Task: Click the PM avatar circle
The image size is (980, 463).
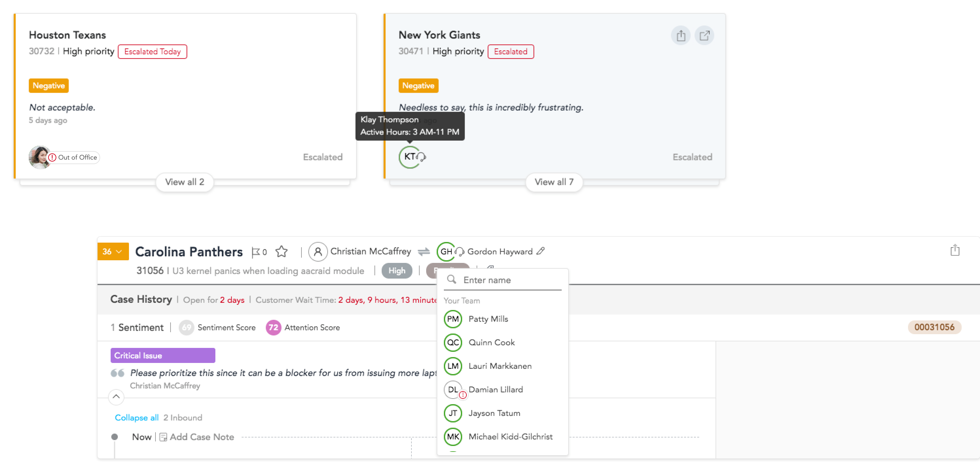Action: click(453, 319)
